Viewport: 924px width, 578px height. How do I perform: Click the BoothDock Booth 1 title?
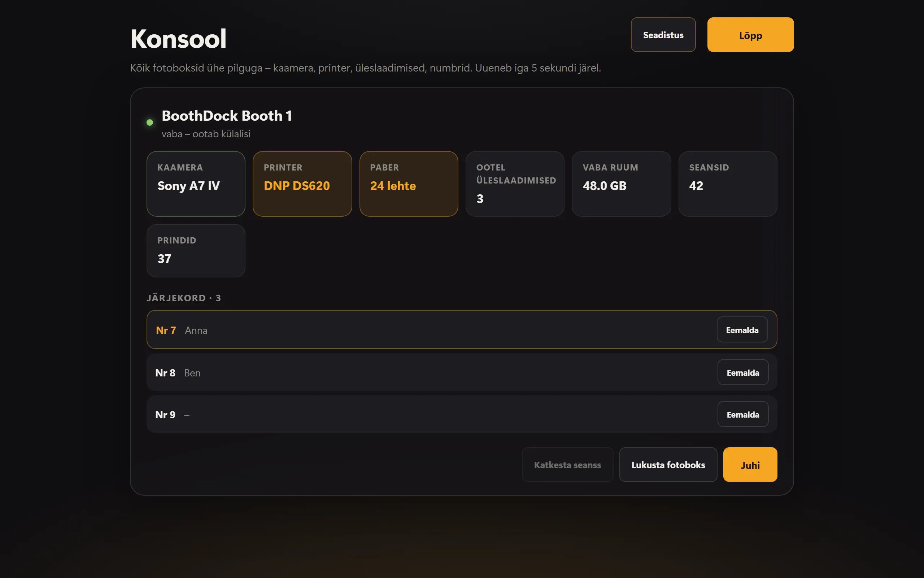click(227, 116)
